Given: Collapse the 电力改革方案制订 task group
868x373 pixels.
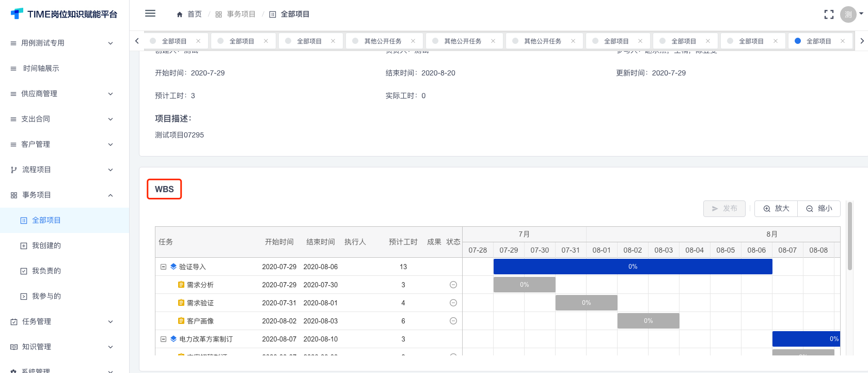Looking at the screenshot, I should (163, 339).
